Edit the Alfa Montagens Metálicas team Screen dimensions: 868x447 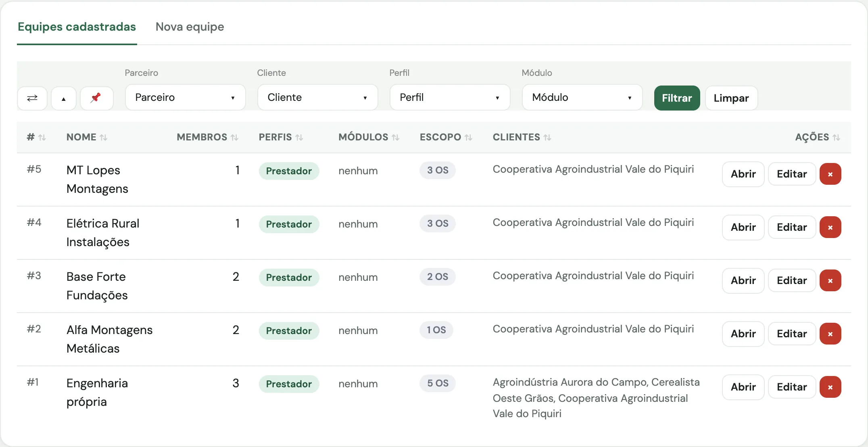click(x=792, y=334)
